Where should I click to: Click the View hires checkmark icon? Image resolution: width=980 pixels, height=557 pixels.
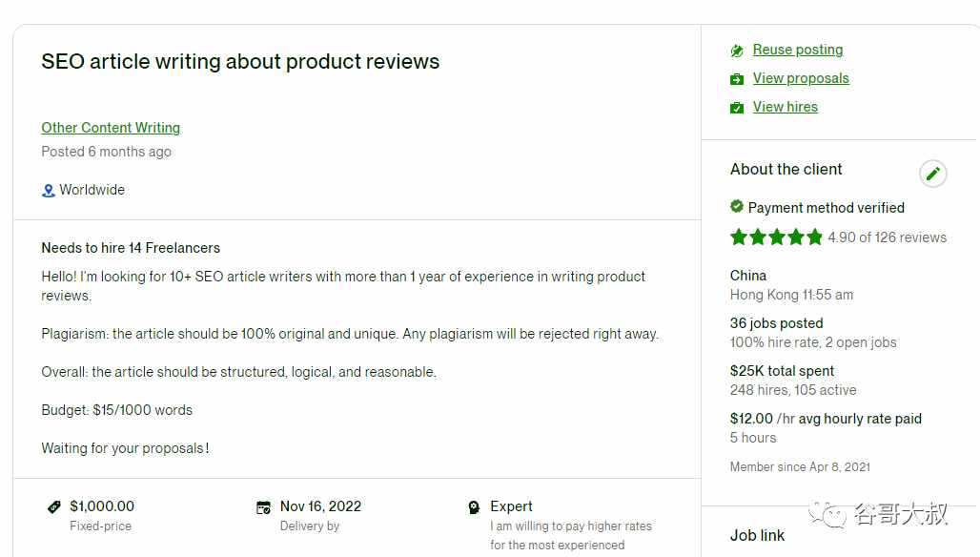(x=737, y=108)
